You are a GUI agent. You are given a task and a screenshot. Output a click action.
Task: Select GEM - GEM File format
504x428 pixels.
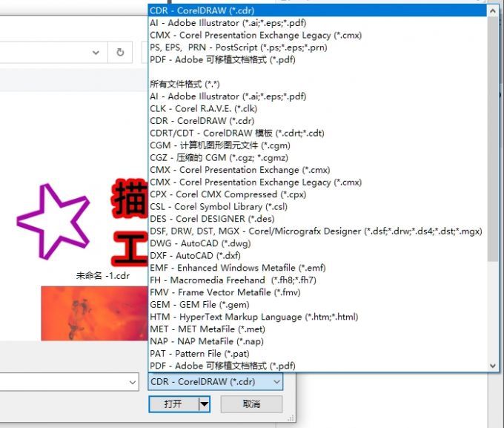click(317, 304)
